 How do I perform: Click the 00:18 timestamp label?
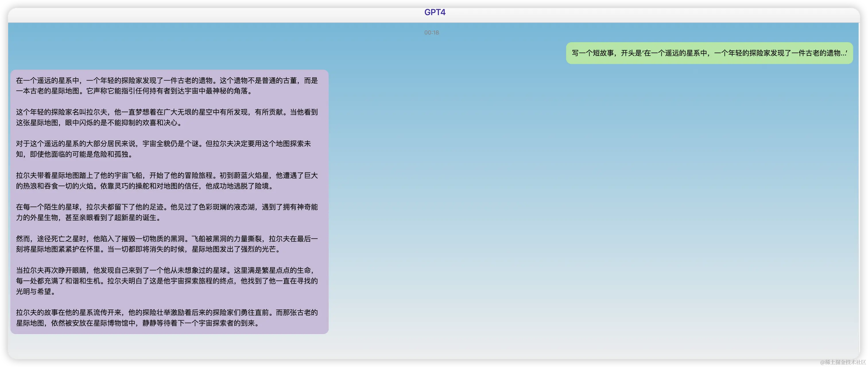pyautogui.click(x=431, y=32)
